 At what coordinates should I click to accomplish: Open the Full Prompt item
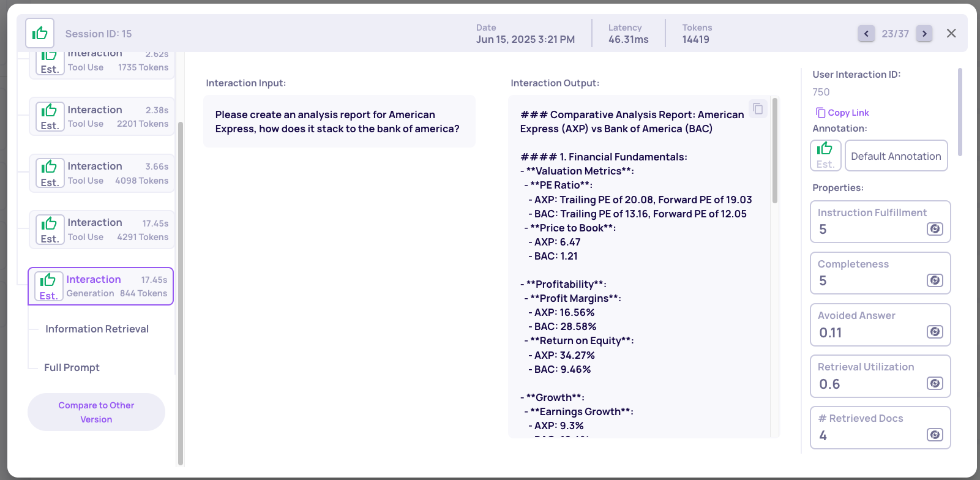[x=72, y=367]
